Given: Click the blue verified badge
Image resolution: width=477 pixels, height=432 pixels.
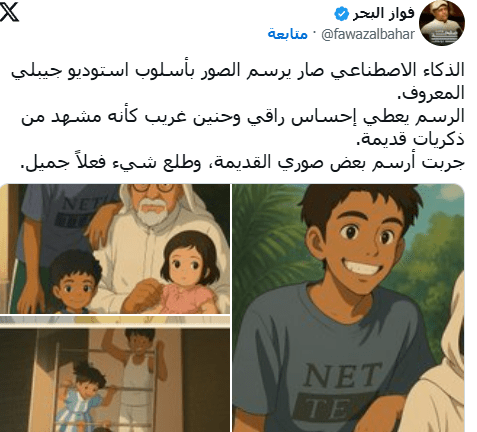Looking at the screenshot, I should (x=341, y=14).
